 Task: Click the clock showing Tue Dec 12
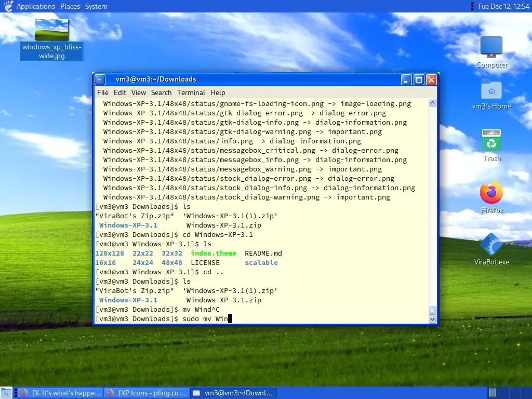(503, 6)
